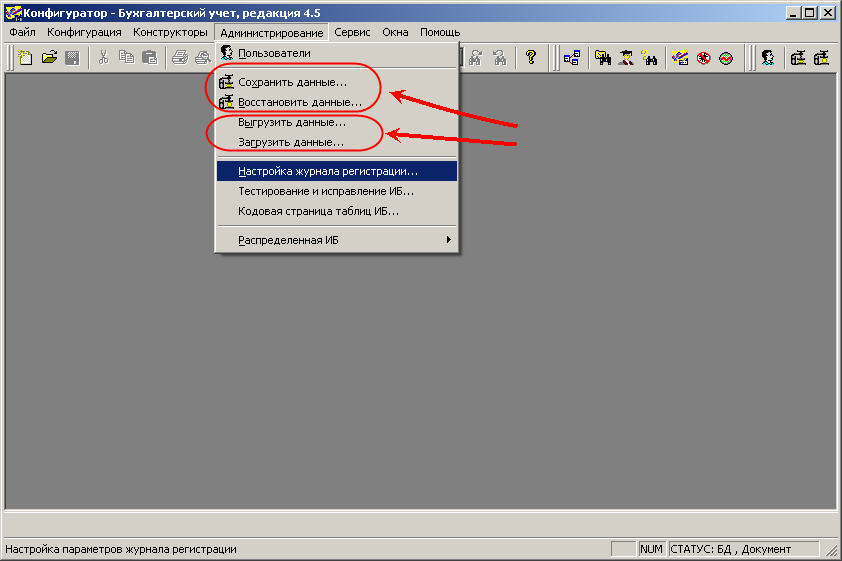Minimize the Конфигуратор window
This screenshot has width=842, height=561.
[x=794, y=12]
